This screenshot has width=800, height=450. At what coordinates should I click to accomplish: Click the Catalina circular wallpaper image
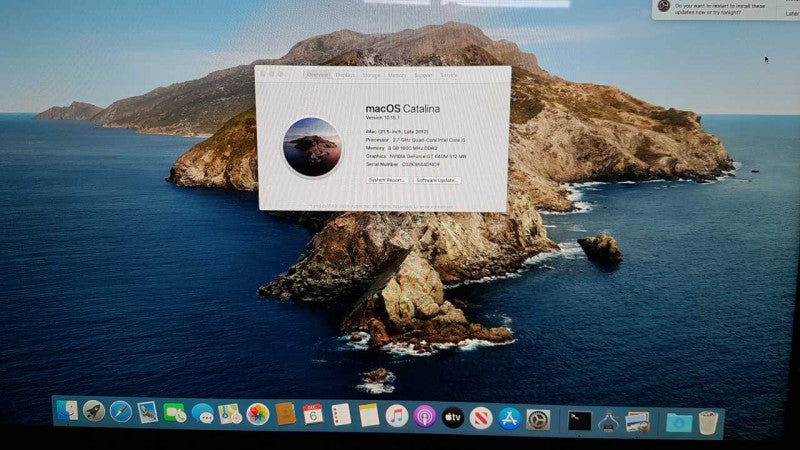click(312, 147)
